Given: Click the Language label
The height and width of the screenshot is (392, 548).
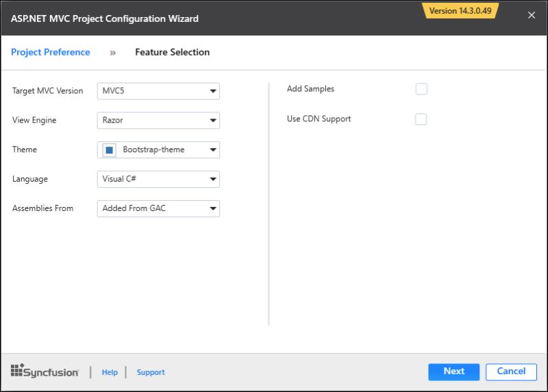Looking at the screenshot, I should point(30,179).
